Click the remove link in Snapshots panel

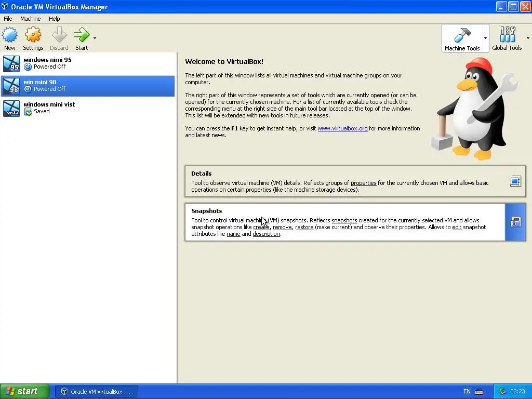pyautogui.click(x=282, y=227)
